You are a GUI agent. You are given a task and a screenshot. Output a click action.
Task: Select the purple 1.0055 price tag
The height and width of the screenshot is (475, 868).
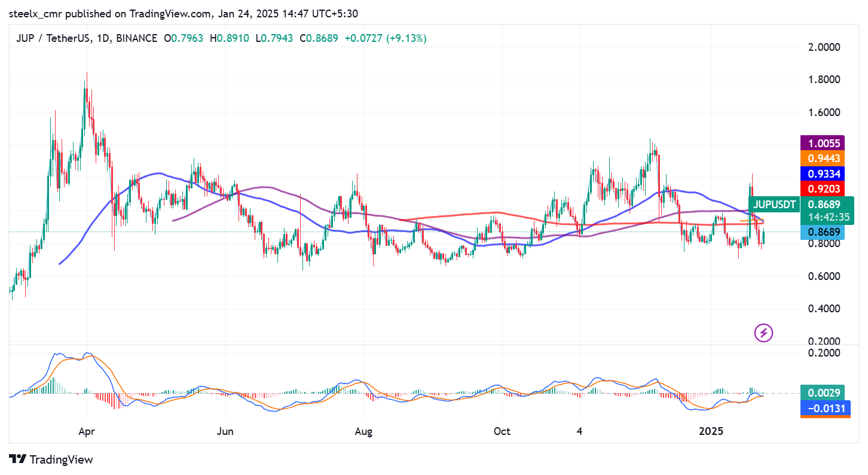(824, 144)
